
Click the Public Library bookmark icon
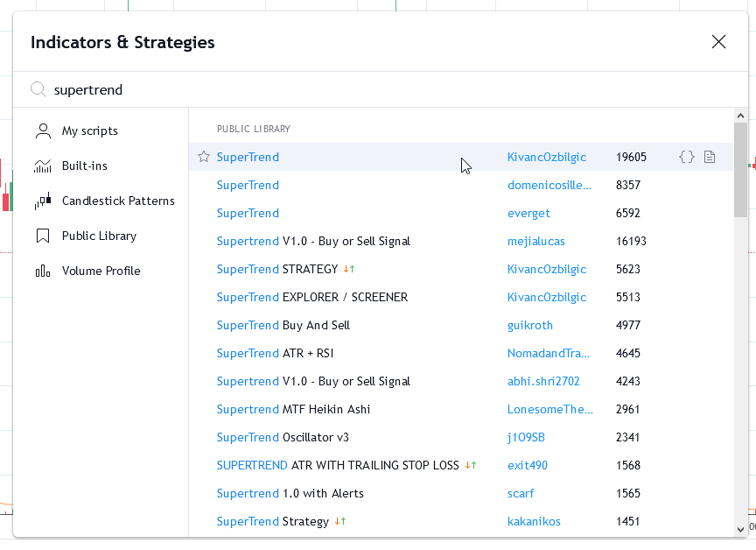pyautogui.click(x=43, y=236)
